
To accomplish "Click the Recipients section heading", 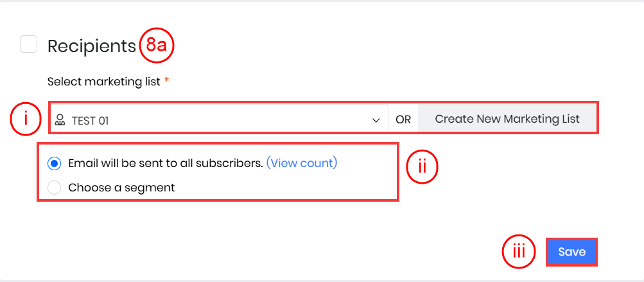I will (x=92, y=46).
